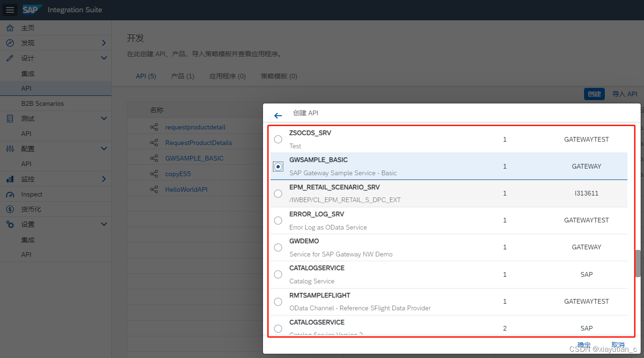644x358 pixels.
Task: Click the checklist icon beside 测试
Action: pos(10,119)
